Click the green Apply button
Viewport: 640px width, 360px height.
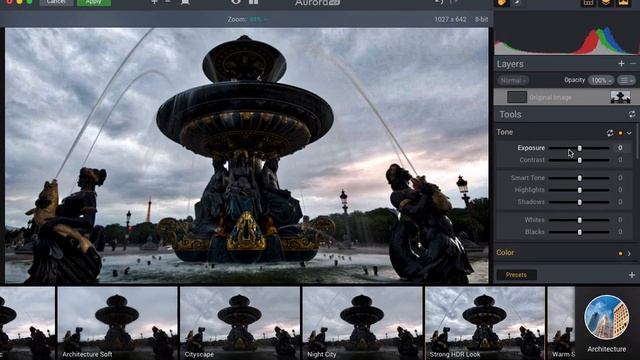[x=93, y=2]
